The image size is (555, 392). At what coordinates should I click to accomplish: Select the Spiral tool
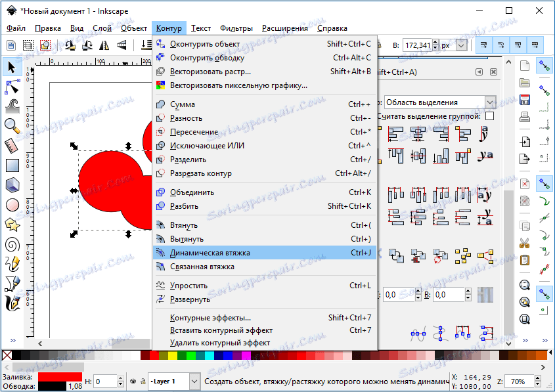pos(12,244)
